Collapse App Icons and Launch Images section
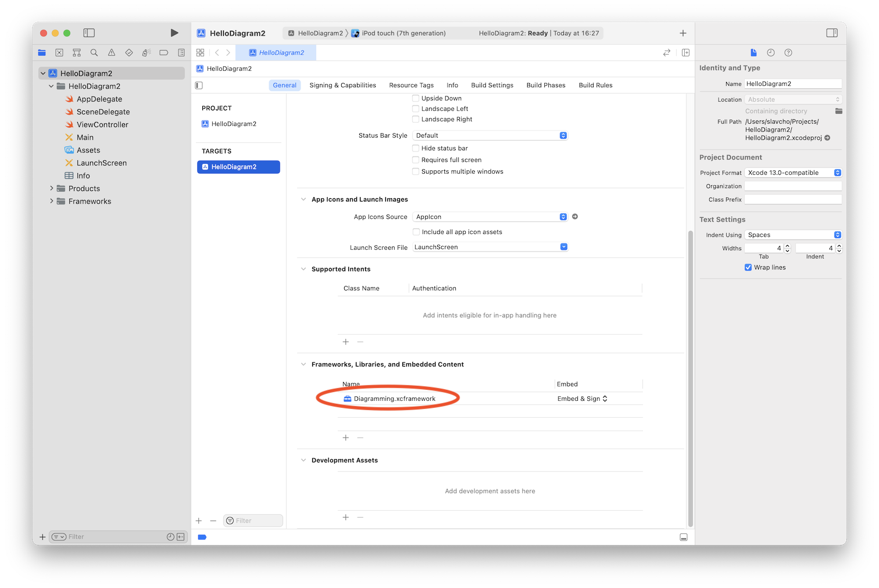Image resolution: width=879 pixels, height=588 pixels. click(x=303, y=199)
